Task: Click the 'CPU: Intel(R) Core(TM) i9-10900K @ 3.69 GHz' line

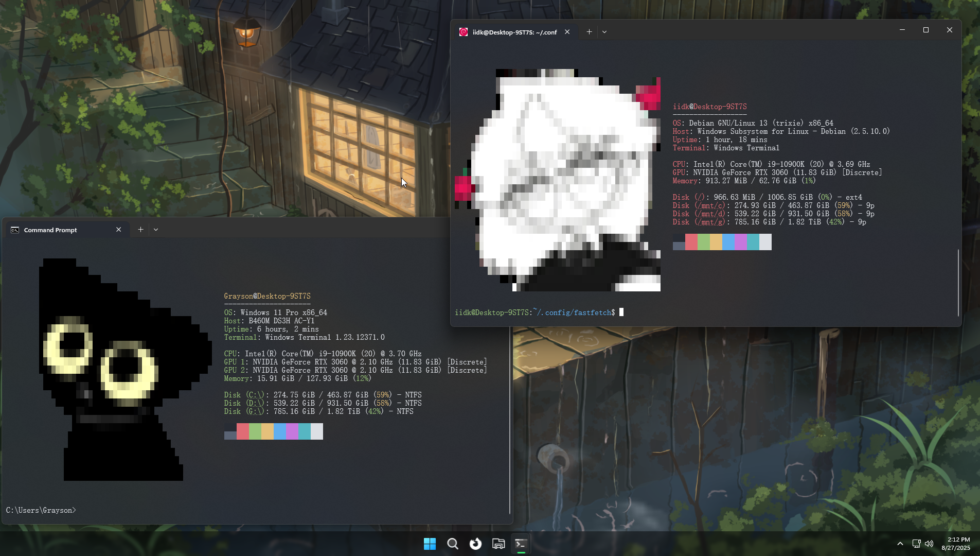Action: (x=772, y=164)
